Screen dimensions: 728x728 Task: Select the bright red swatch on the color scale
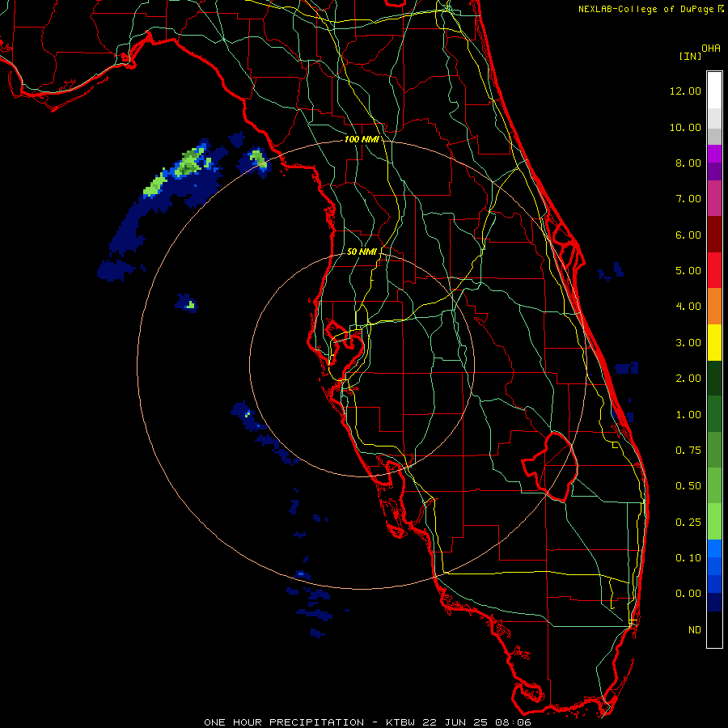pyautogui.click(x=714, y=270)
